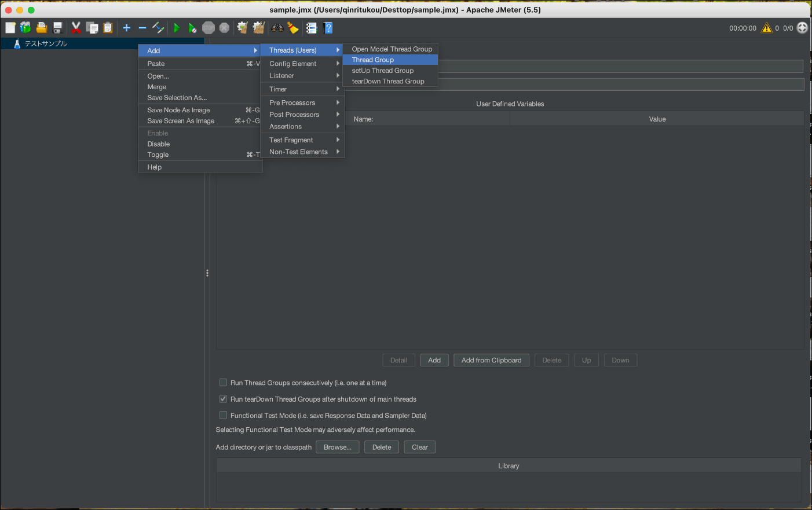The width and height of the screenshot is (812, 510).
Task: Click the Cut scissors icon
Action: pos(76,28)
